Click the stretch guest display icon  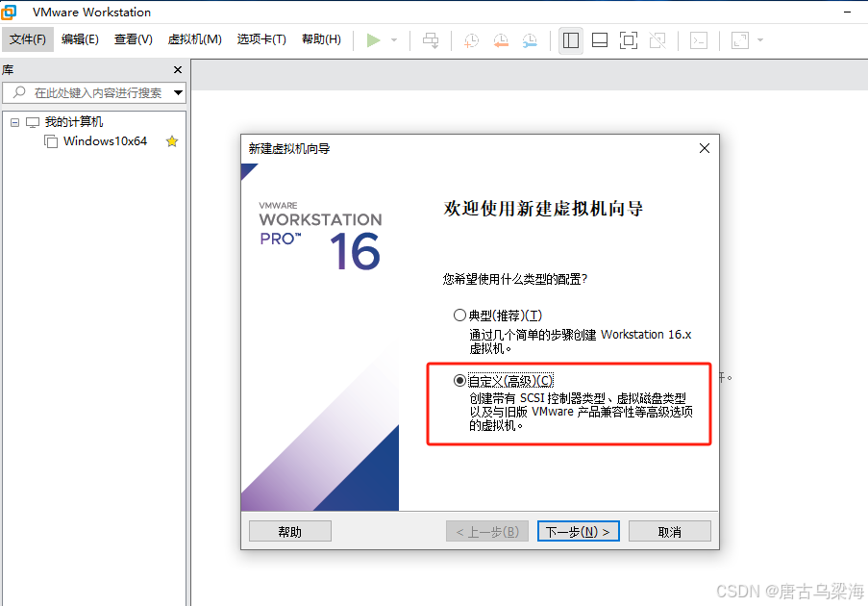(740, 39)
